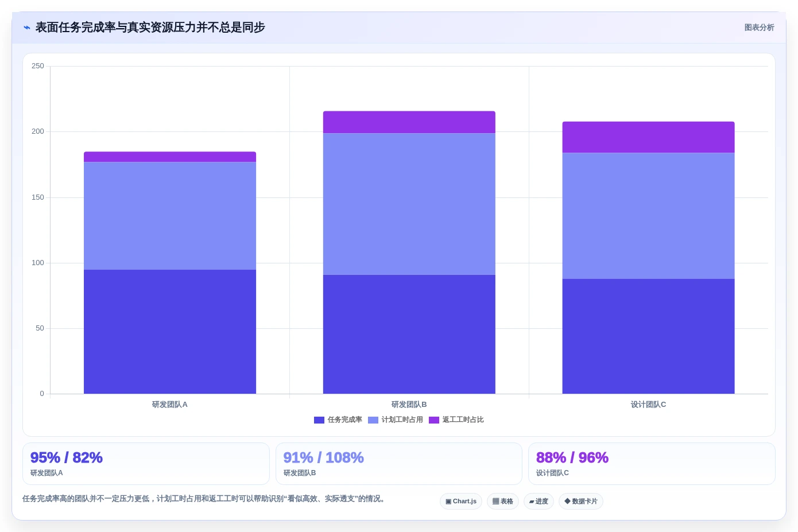Viewport: 798px width, 532px height.
Task: Click the 任务完成率 legend color swatch
Action: tap(319, 420)
